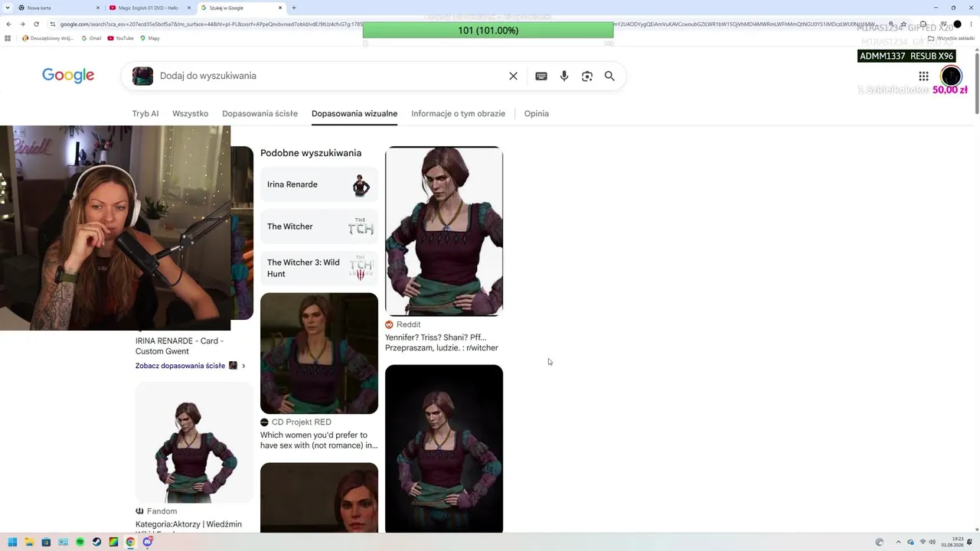Switch to the Wszystko tab
Screen dimensions: 980x551
click(x=190, y=113)
